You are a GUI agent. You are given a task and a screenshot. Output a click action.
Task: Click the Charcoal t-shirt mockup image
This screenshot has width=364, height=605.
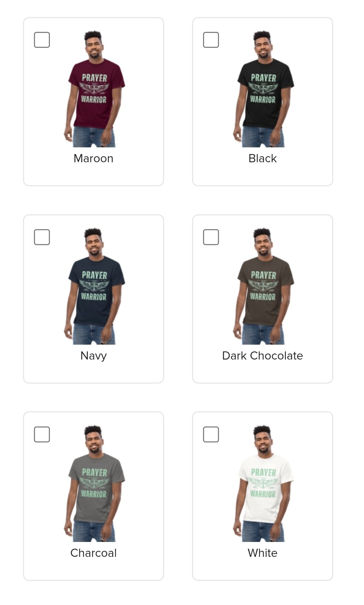coord(94,484)
